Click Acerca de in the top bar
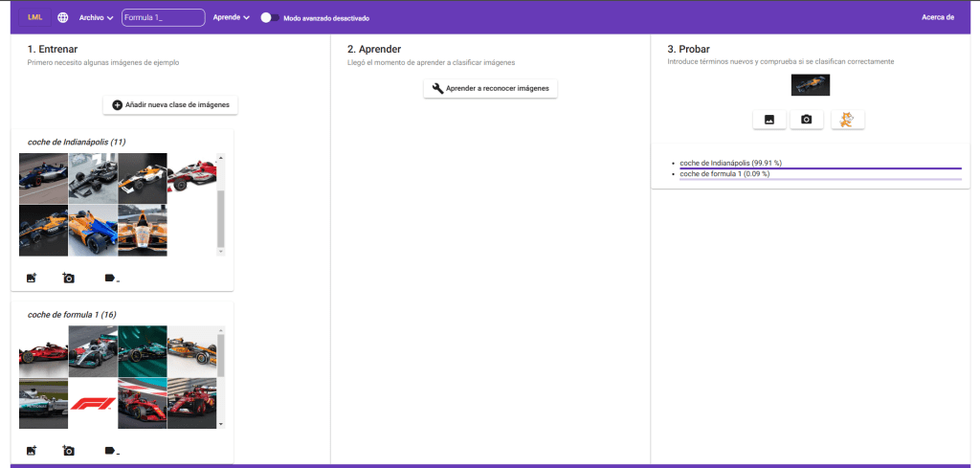 point(937,17)
